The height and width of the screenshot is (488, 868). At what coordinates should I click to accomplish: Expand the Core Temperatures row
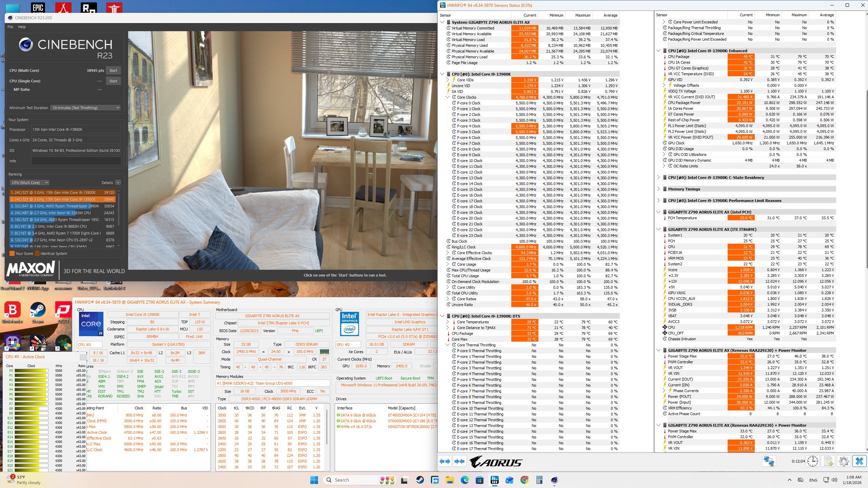coord(448,322)
